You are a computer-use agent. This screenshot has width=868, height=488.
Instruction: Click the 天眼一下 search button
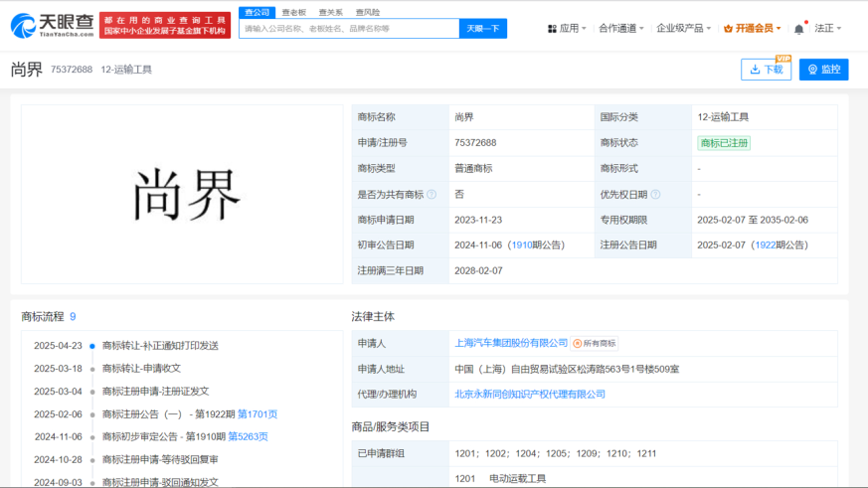(482, 28)
